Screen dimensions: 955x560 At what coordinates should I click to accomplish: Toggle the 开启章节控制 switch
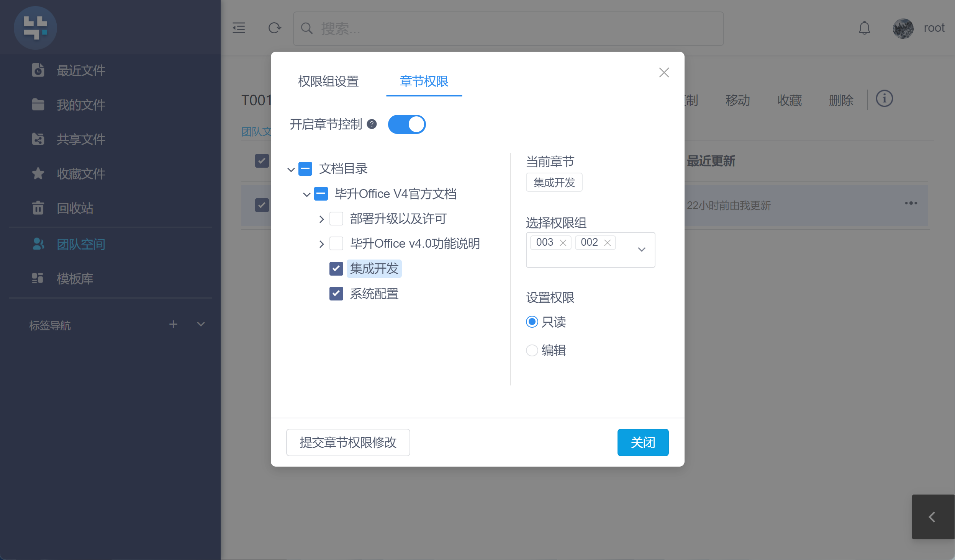(x=407, y=124)
